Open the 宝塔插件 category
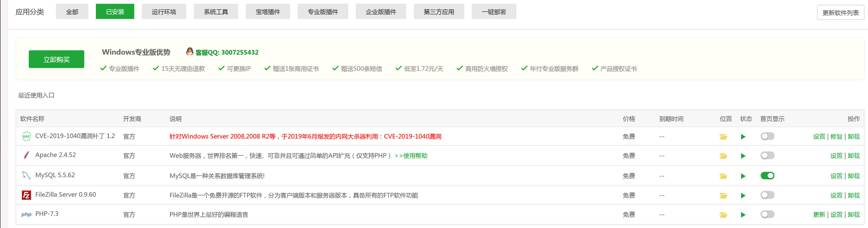The image size is (868, 228). tap(268, 11)
